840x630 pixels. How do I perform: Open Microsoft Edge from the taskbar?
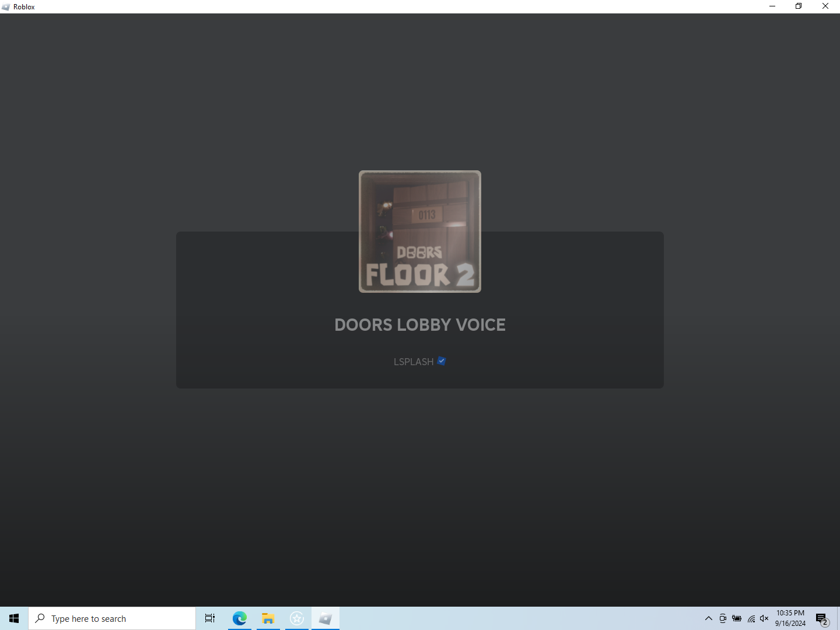[x=239, y=618]
